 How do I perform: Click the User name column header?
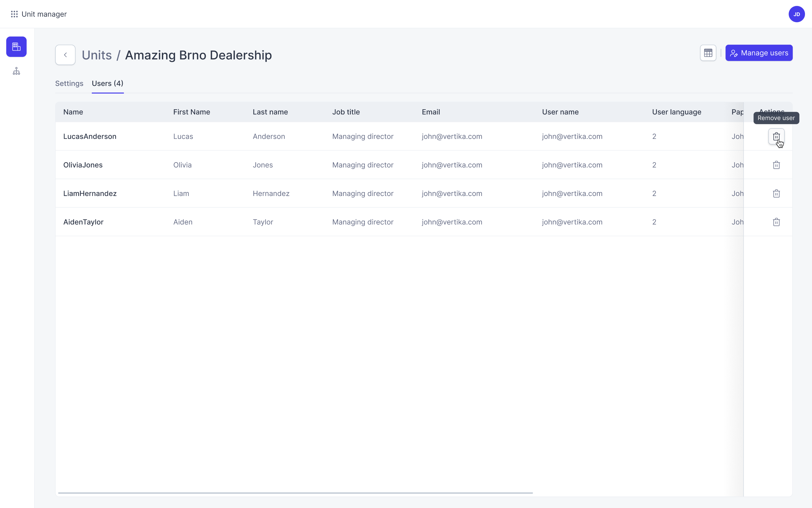[560, 112]
